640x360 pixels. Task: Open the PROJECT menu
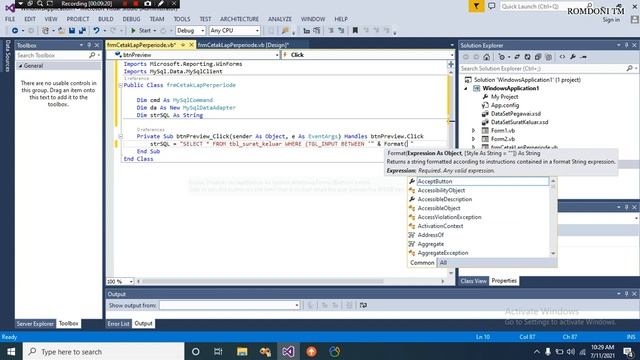point(78,19)
